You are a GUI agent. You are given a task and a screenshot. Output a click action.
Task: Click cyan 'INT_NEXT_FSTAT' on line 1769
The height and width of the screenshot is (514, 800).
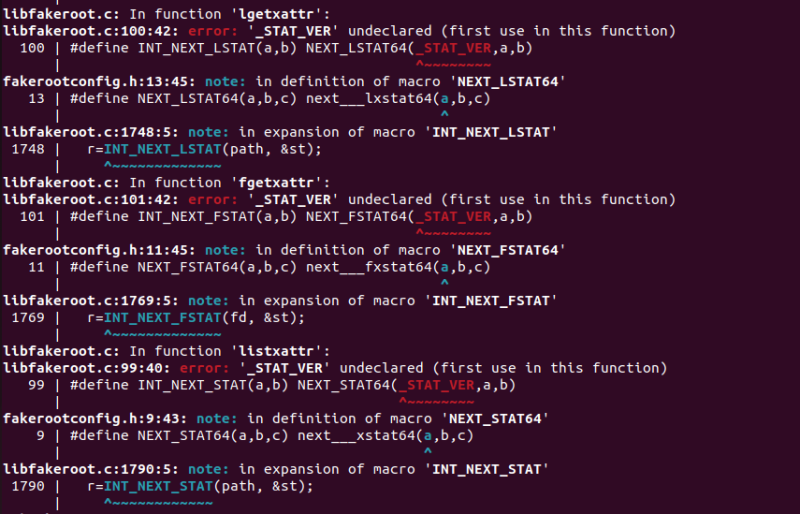(162, 317)
